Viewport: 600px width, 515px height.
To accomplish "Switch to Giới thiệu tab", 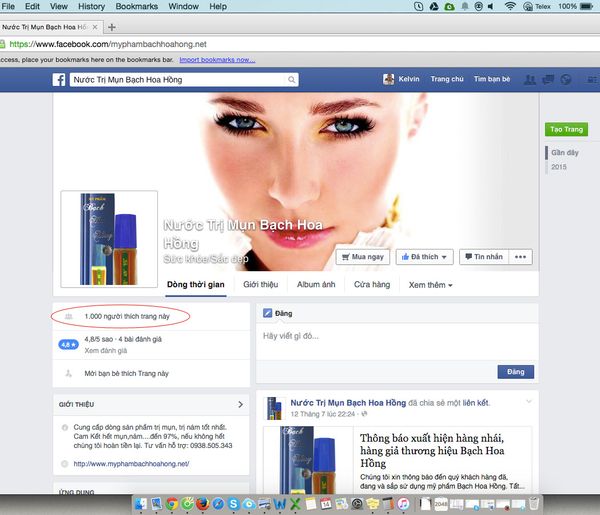I will (x=261, y=285).
